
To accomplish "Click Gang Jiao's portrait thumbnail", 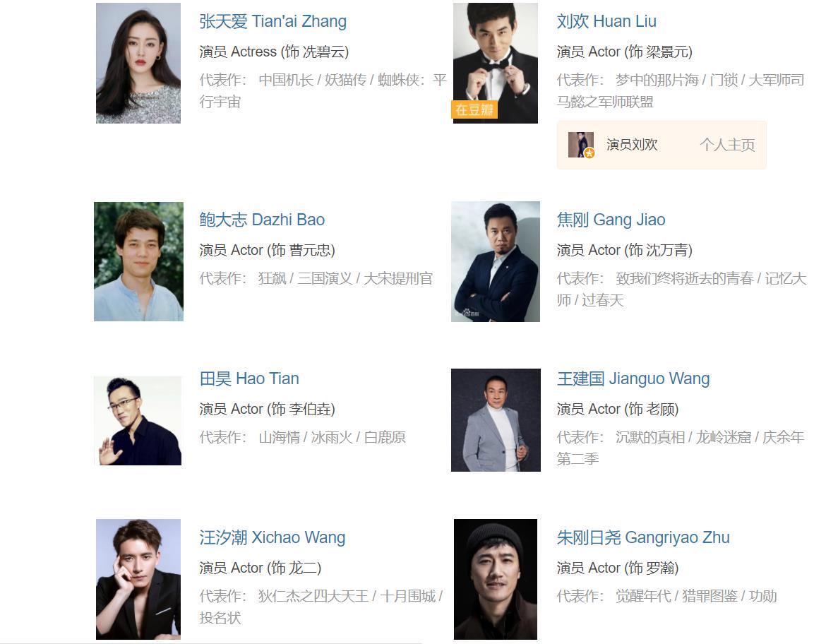I will [x=496, y=261].
